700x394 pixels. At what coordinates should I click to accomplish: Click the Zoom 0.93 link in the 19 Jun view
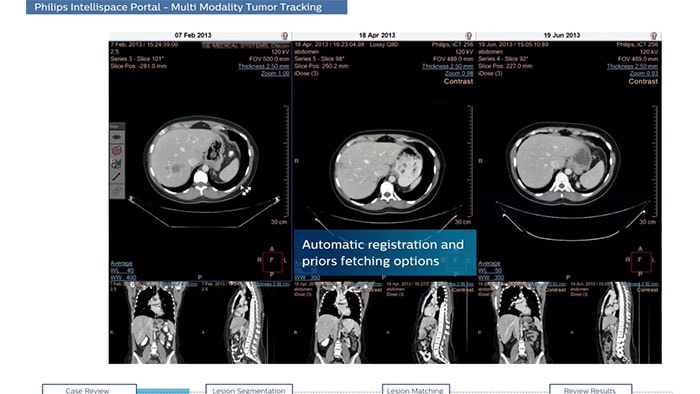click(643, 74)
